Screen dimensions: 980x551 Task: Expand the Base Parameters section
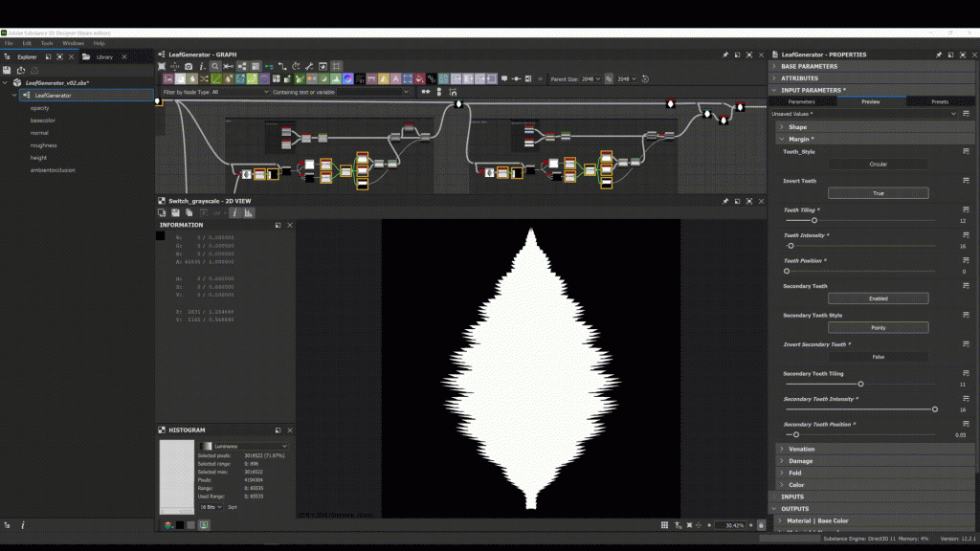[810, 66]
